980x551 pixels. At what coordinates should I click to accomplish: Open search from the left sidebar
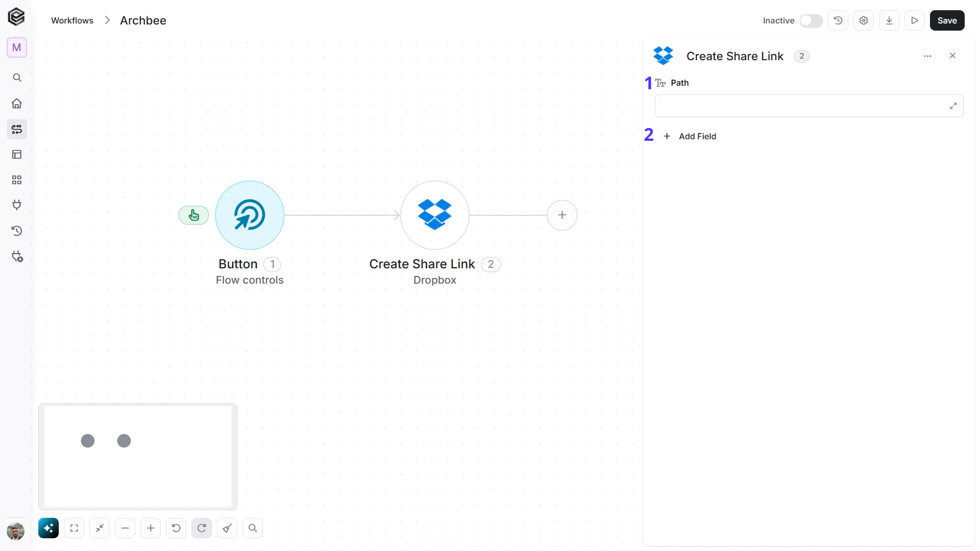tap(17, 78)
